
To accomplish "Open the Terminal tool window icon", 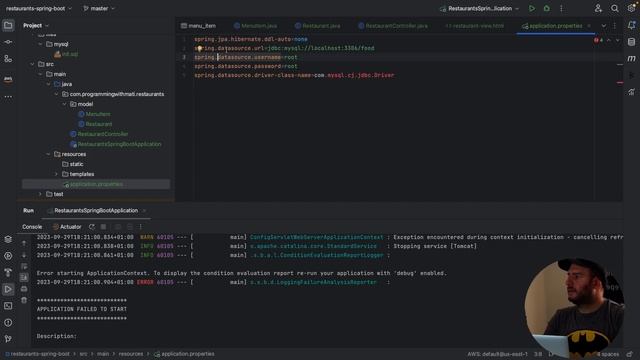I will (x=8, y=306).
